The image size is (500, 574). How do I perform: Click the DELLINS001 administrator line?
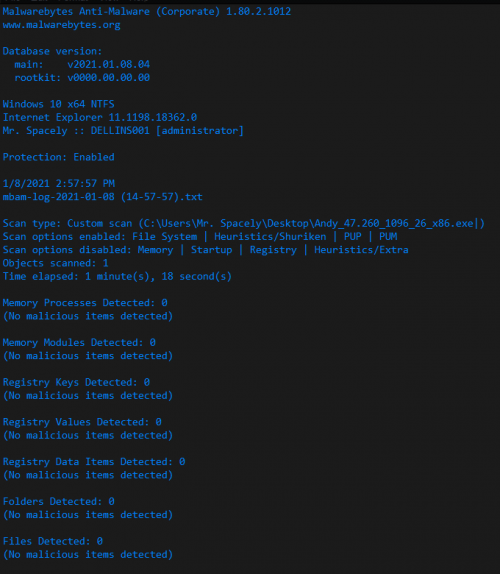tap(123, 131)
